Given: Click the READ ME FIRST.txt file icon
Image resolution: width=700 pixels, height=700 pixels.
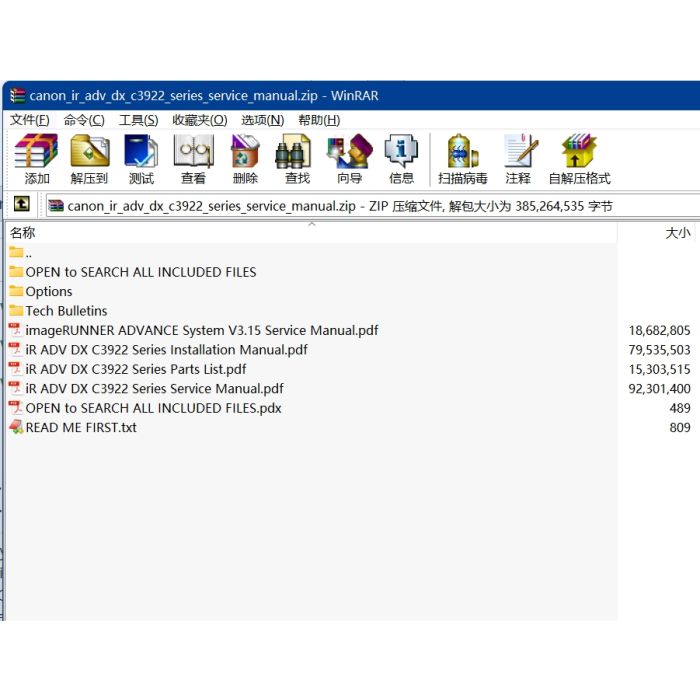Looking at the screenshot, I should click(16, 427).
